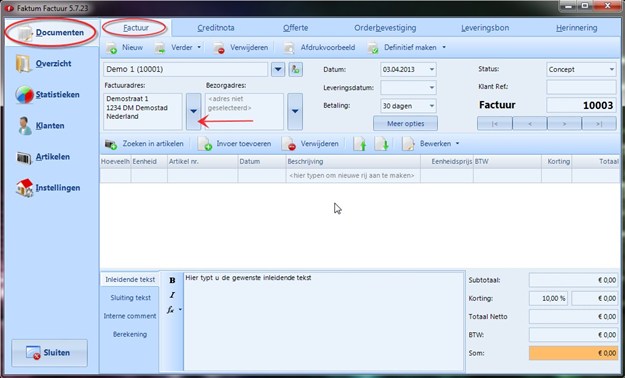
Task: Create new document with Nieuw
Action: pyautogui.click(x=124, y=48)
